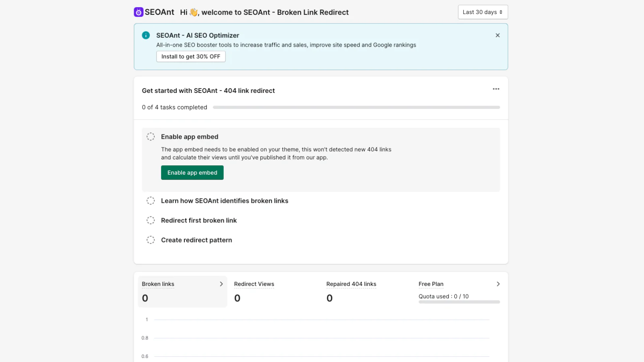
Task: Mark the Learn how SEOAnt identifies task circle
Action: (151, 201)
